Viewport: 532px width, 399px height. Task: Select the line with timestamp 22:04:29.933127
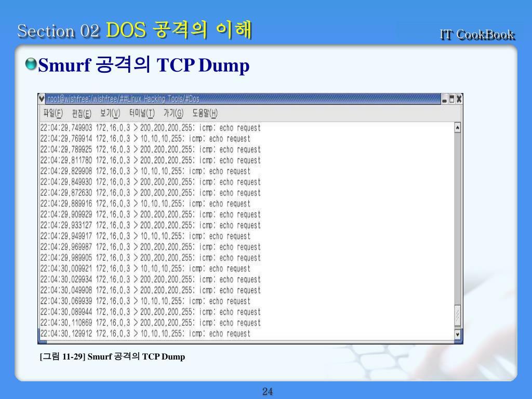point(150,225)
